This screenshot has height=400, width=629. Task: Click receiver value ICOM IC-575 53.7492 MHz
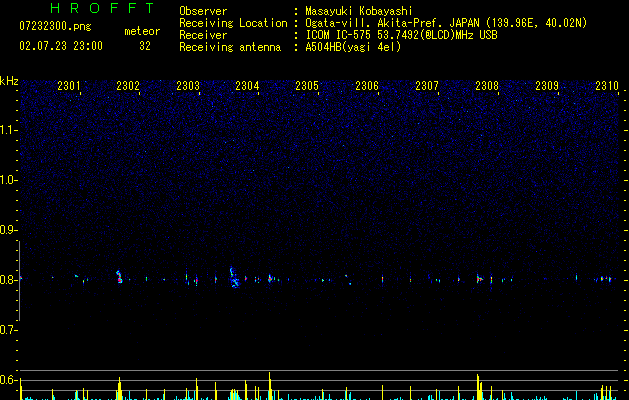(402, 35)
